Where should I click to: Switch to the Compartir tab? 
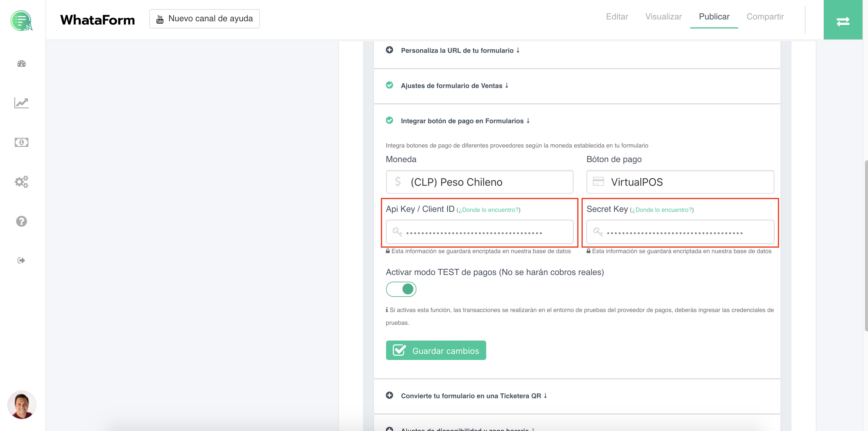coord(765,16)
